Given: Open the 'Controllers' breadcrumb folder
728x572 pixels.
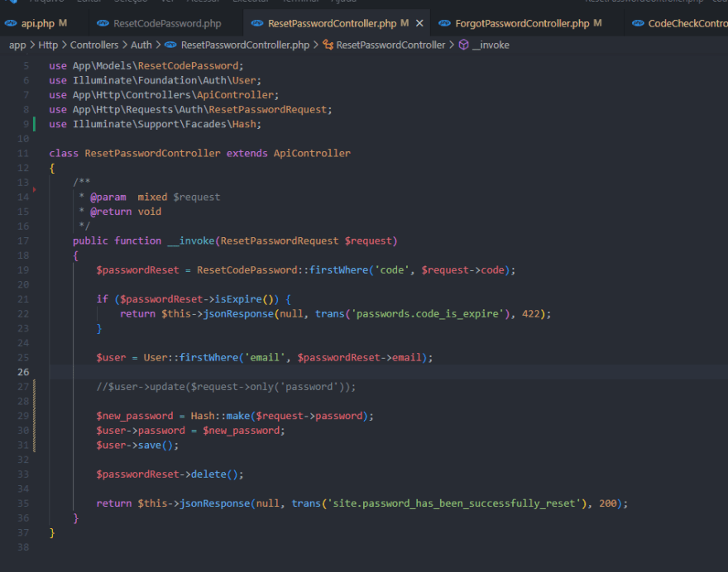Looking at the screenshot, I should (x=94, y=45).
